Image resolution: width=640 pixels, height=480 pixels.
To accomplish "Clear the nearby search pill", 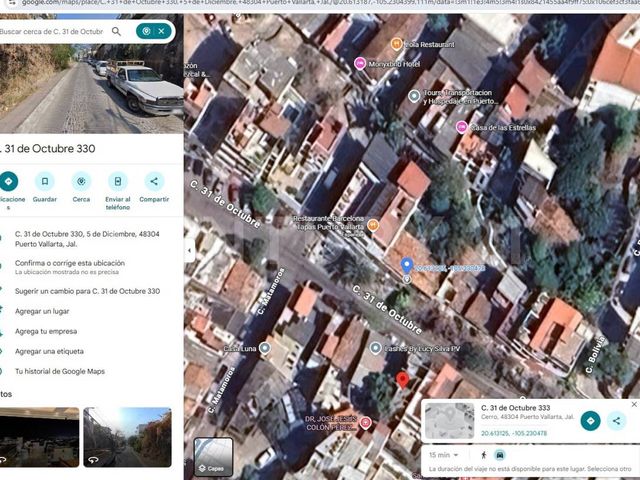I will pyautogui.click(x=162, y=31).
